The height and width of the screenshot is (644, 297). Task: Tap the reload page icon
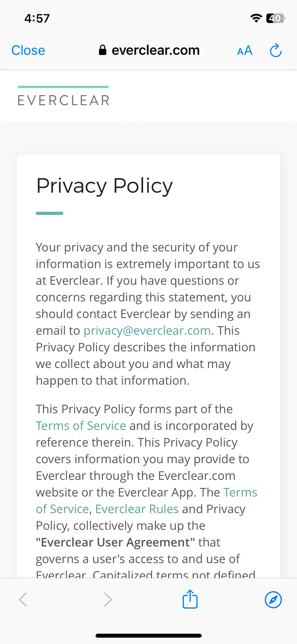coord(276,50)
